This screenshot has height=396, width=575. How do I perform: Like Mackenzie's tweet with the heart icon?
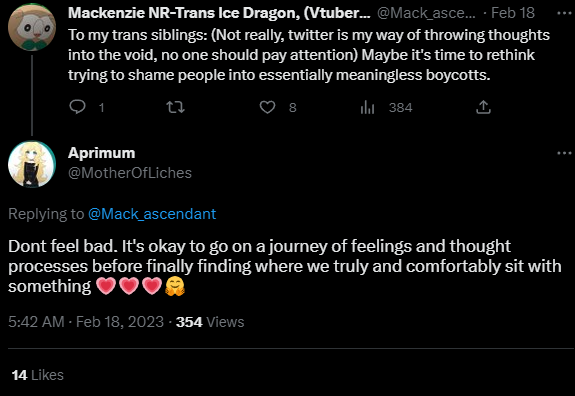click(267, 107)
